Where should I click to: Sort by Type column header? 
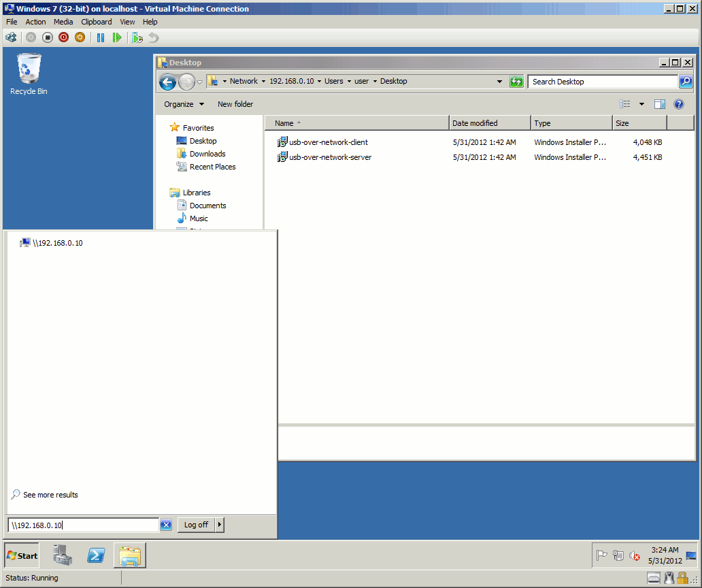tap(571, 123)
